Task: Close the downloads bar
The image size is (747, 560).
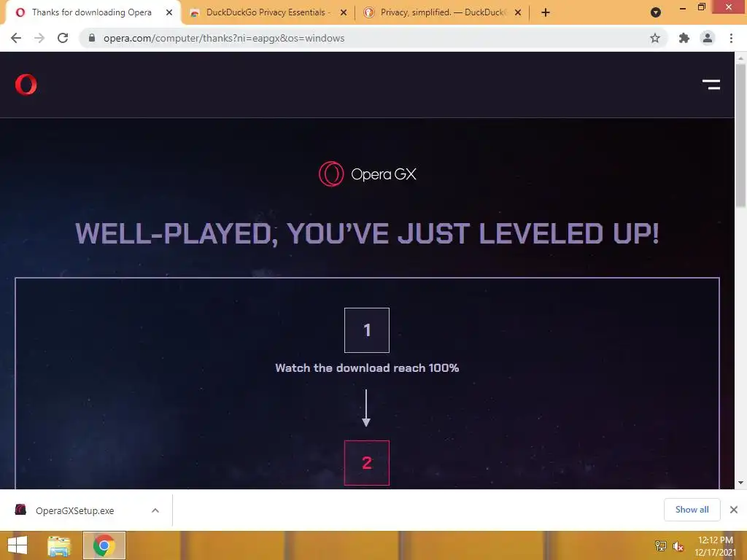Action: pyautogui.click(x=734, y=510)
